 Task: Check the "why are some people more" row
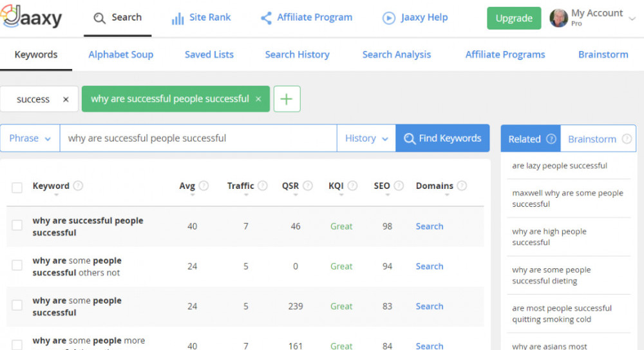17,345
